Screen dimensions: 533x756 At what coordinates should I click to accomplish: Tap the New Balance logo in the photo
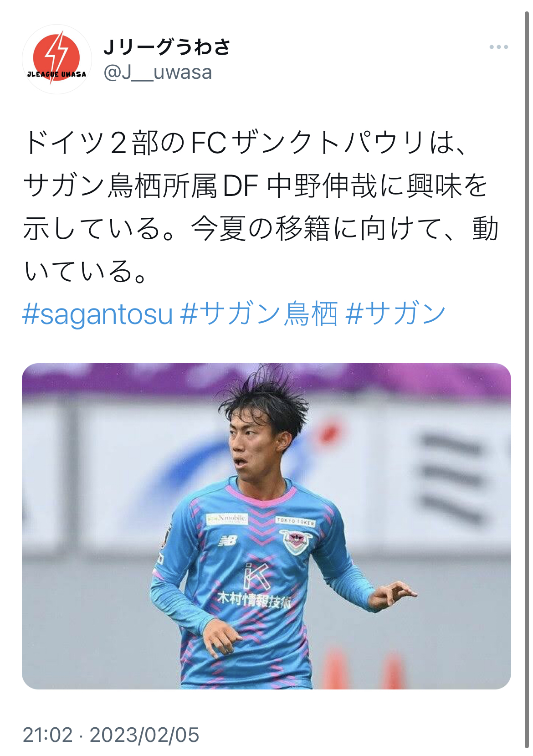pyautogui.click(x=228, y=541)
